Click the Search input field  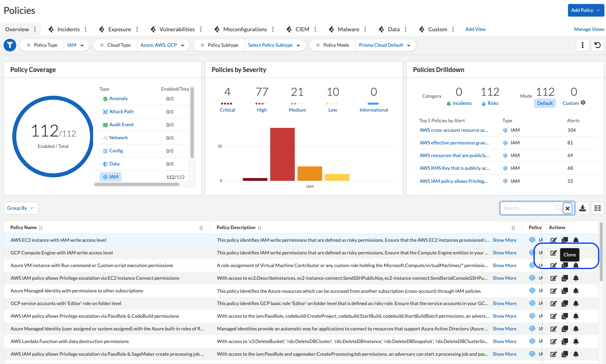click(528, 208)
